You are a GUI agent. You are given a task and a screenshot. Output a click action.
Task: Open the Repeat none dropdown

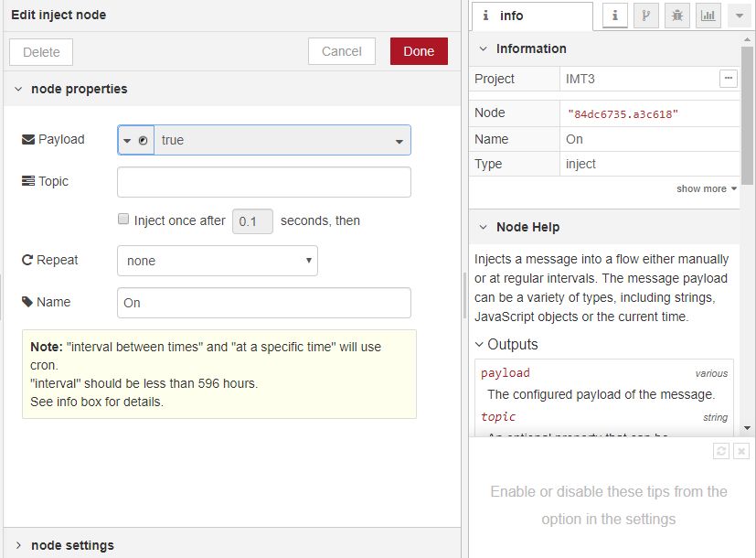click(218, 261)
